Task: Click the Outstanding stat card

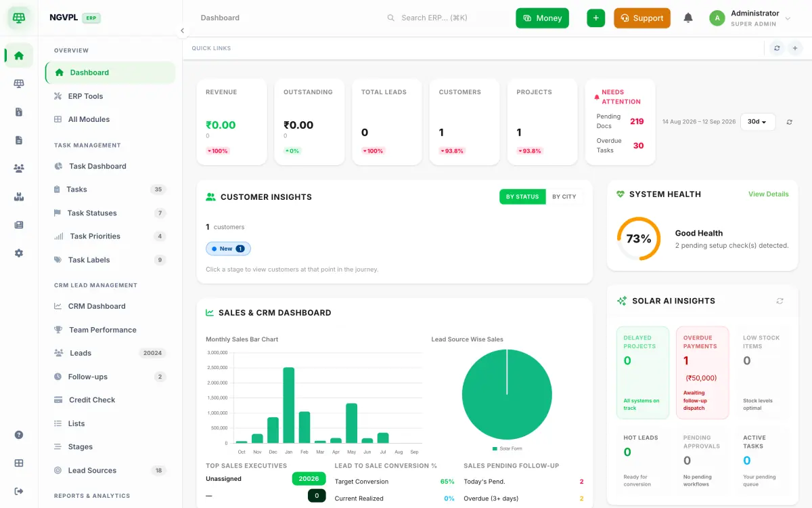Action: [x=309, y=122]
